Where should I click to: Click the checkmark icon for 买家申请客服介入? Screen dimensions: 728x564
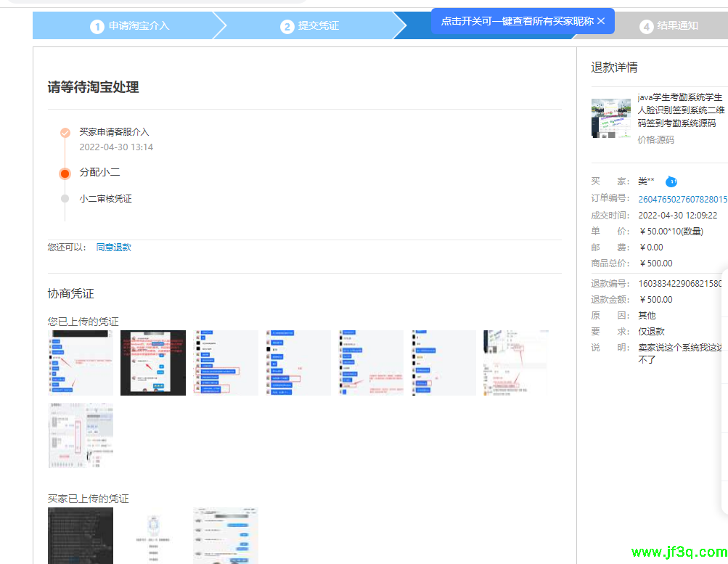pyautogui.click(x=65, y=132)
